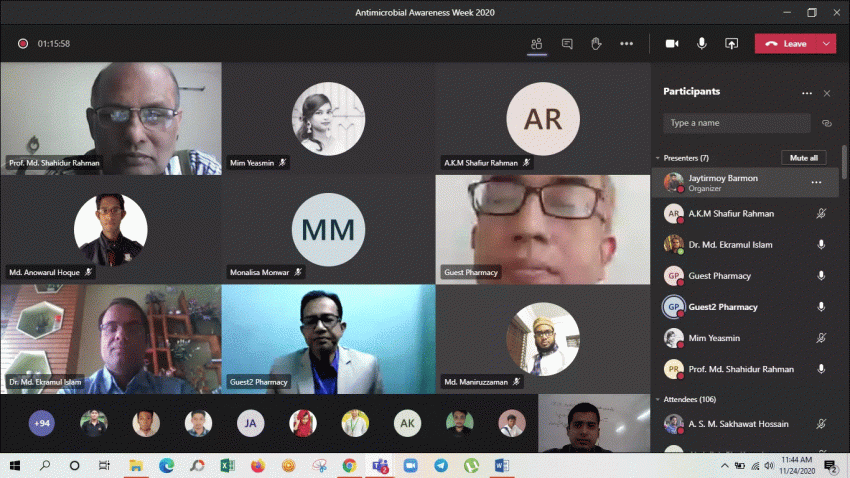The image size is (850, 478).
Task: Click Dr. Md. Ekramul Islam video tile
Action: click(x=111, y=339)
